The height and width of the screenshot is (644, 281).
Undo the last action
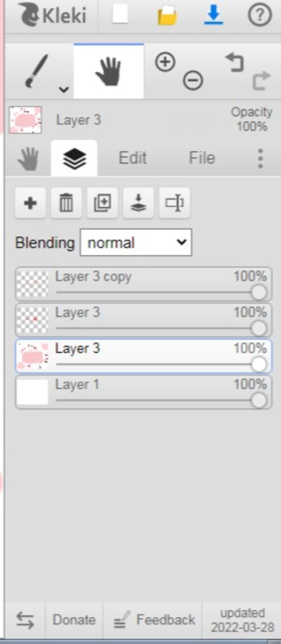tap(235, 63)
